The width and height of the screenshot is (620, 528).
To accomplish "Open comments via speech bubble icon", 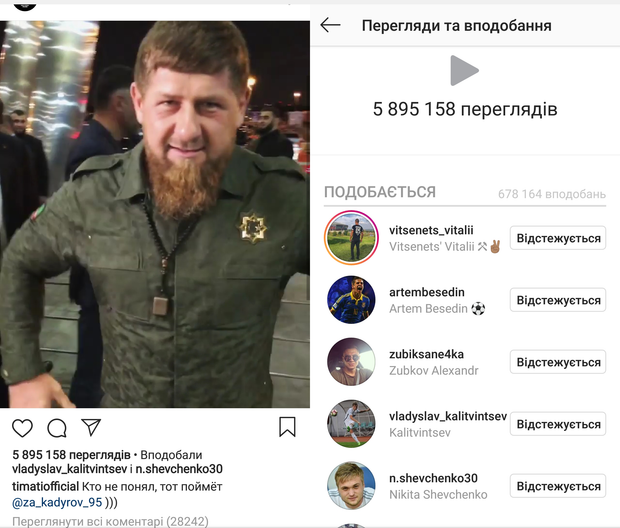I will pos(57,428).
